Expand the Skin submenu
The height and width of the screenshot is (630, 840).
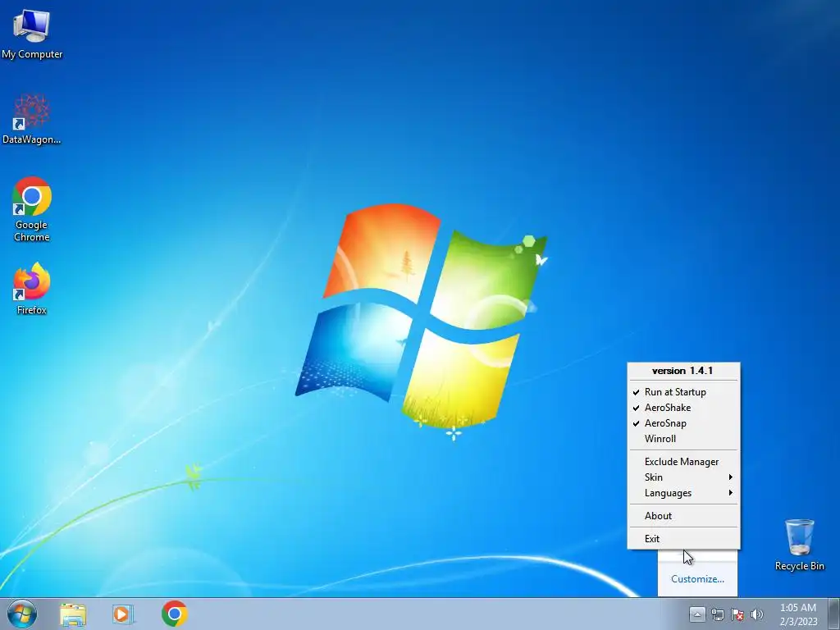pos(683,477)
